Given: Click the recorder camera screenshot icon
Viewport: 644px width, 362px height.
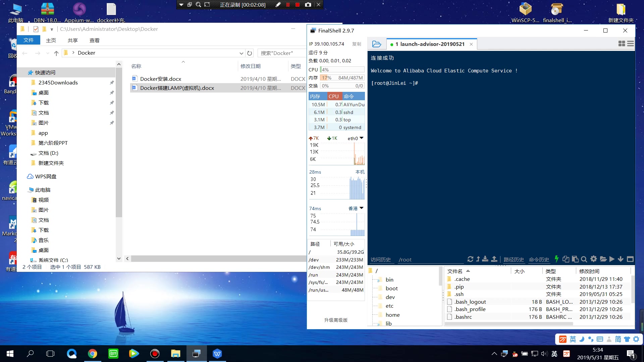Looking at the screenshot, I should tap(308, 5).
